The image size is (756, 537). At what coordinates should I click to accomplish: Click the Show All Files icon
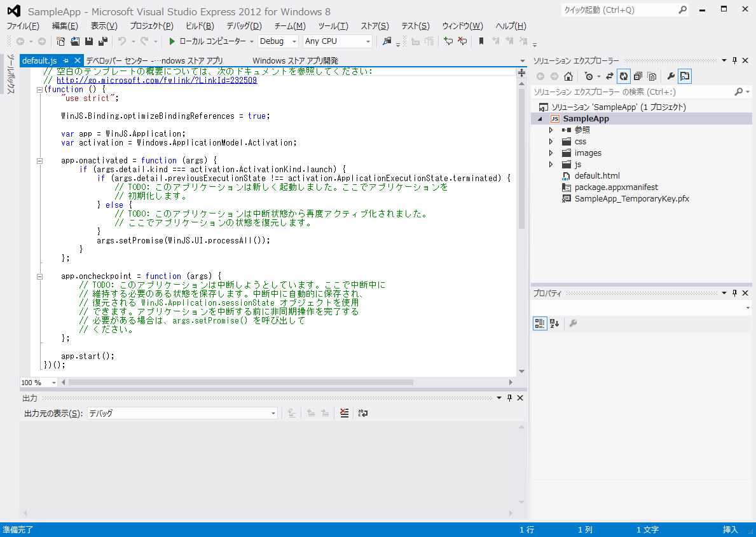pos(652,76)
